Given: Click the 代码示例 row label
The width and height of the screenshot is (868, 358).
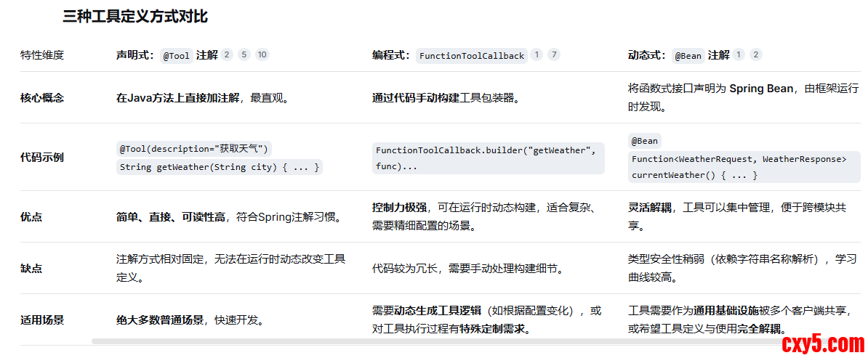Looking at the screenshot, I should click(42, 157).
